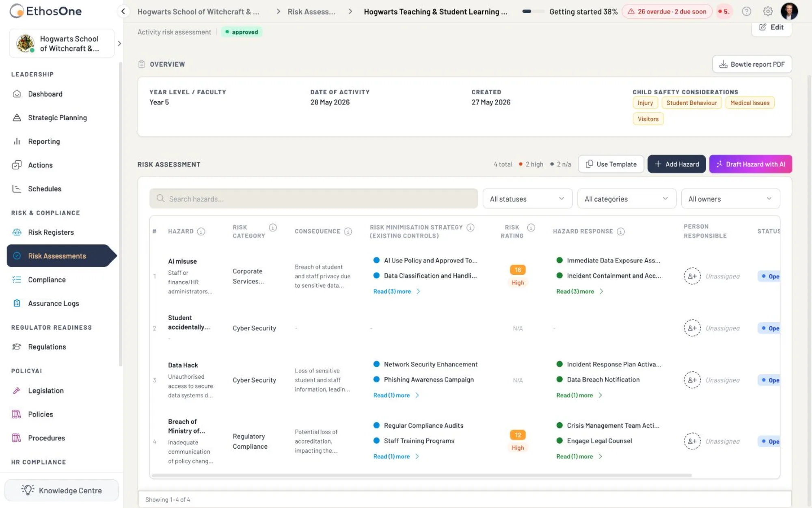Viewport: 812px width, 508px height.
Task: Click the EthosOne logo icon
Action: coord(17,11)
